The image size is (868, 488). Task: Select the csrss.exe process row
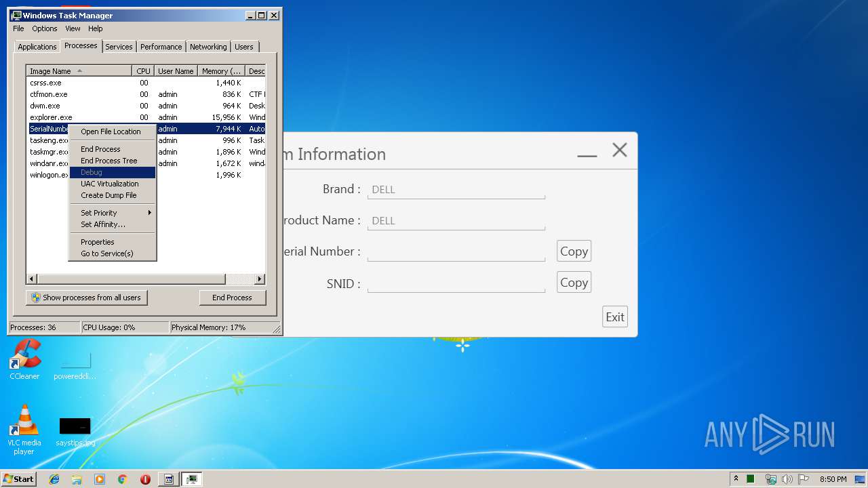pos(146,83)
